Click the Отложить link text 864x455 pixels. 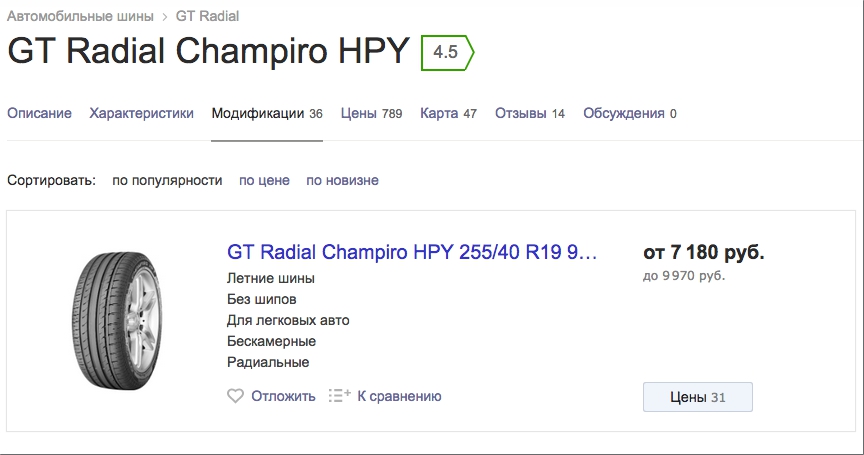283,396
